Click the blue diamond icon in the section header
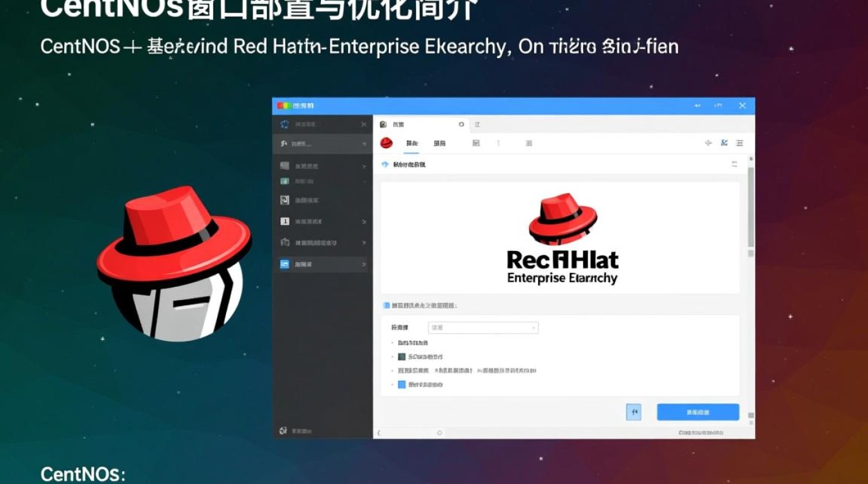This screenshot has width=868, height=484. [x=386, y=165]
